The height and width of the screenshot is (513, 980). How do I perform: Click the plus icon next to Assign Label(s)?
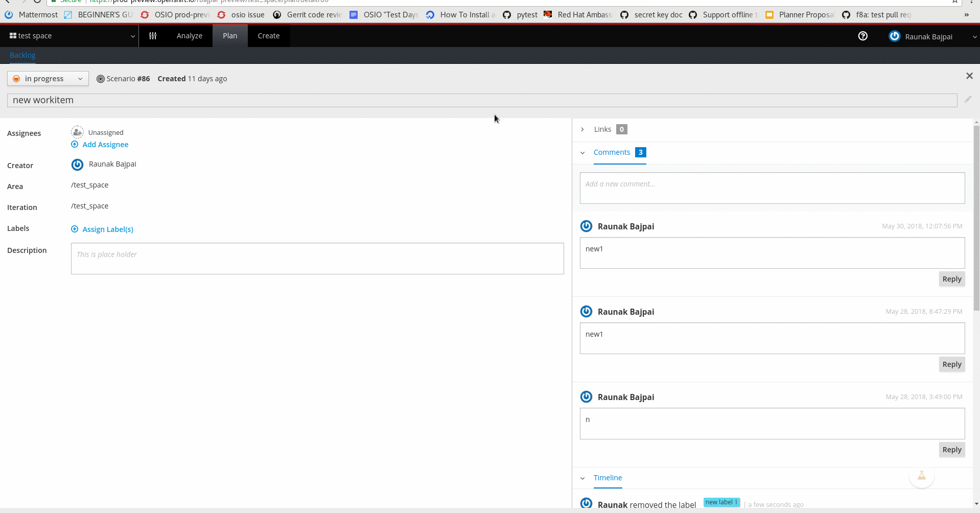(75, 229)
